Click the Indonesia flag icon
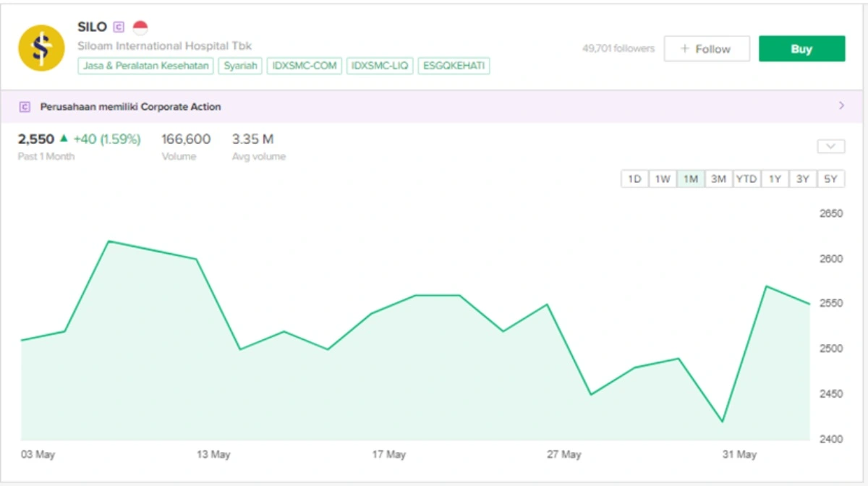Image resolution: width=868 pixels, height=486 pixels. [140, 27]
